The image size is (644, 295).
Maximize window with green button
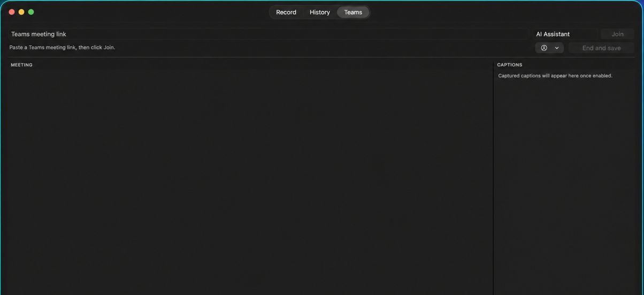(x=31, y=12)
